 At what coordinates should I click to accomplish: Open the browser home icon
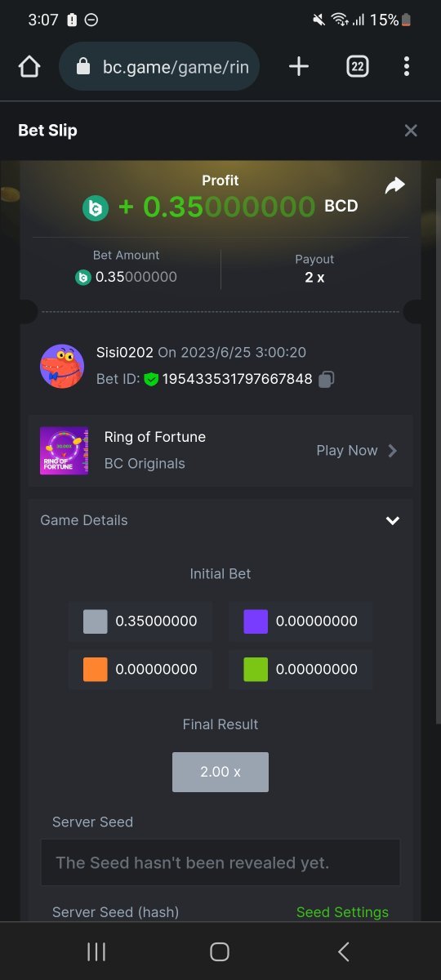tap(29, 66)
